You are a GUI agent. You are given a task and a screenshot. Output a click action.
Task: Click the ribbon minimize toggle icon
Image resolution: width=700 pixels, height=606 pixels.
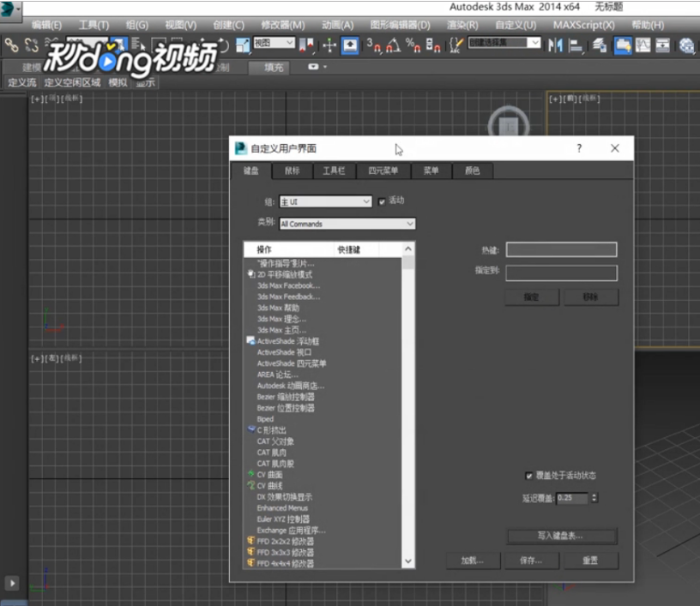pyautogui.click(x=313, y=67)
